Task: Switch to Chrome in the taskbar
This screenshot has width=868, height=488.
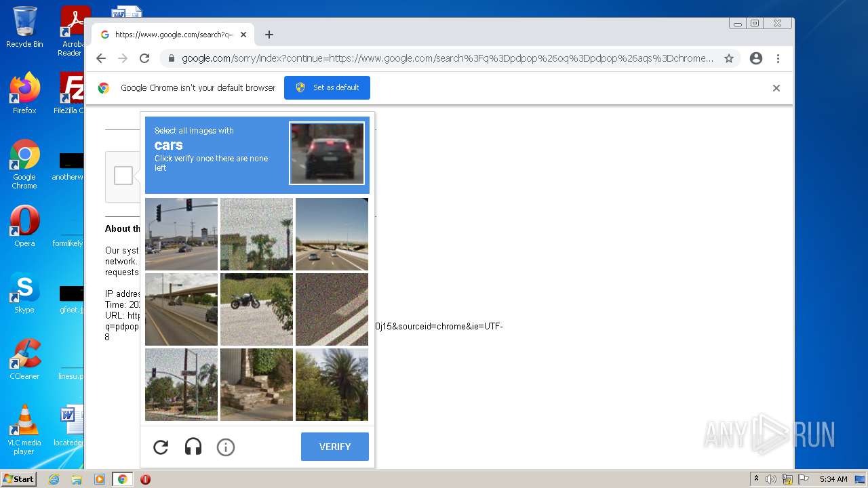Action: coord(122,479)
